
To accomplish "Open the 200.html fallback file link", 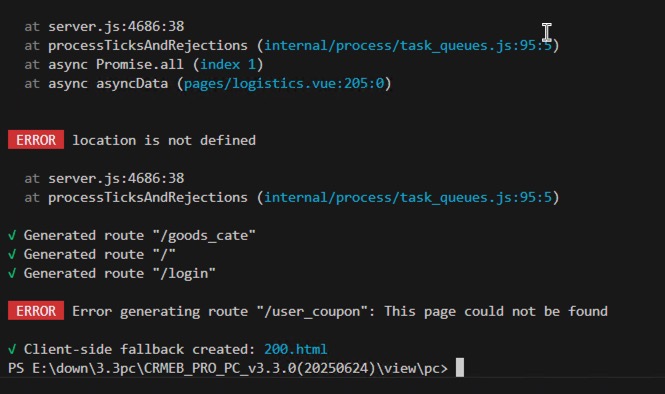I will click(296, 349).
